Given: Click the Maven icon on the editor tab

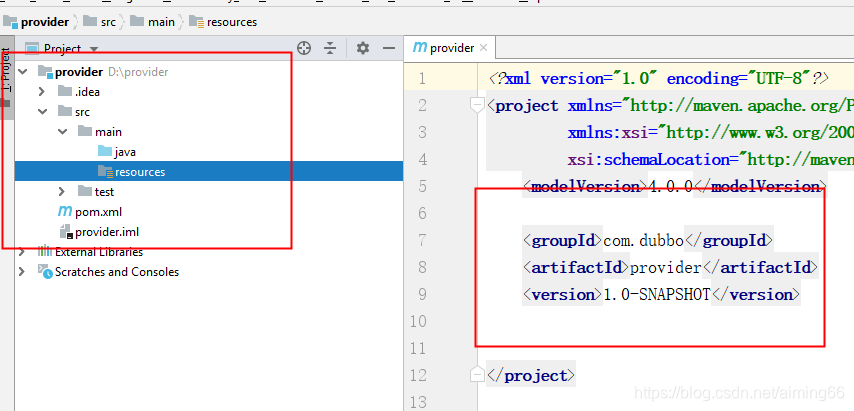Looking at the screenshot, I should [419, 47].
